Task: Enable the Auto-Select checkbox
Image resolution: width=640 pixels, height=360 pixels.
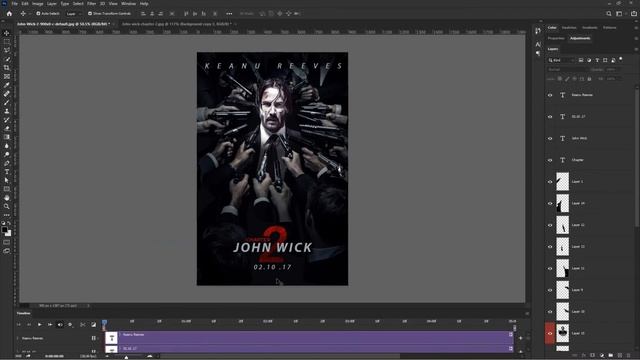Action: pos(38,13)
